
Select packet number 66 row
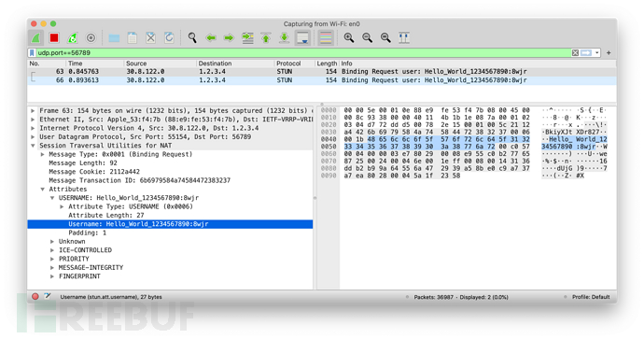click(322, 80)
